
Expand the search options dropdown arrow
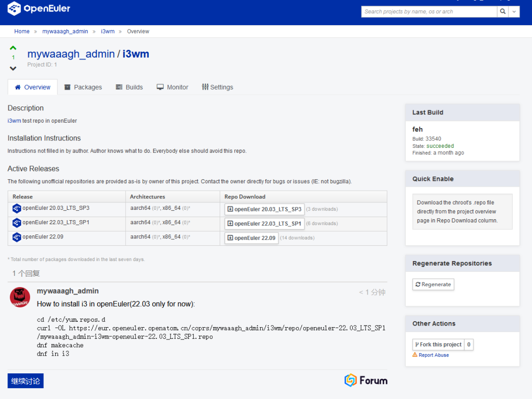point(515,11)
